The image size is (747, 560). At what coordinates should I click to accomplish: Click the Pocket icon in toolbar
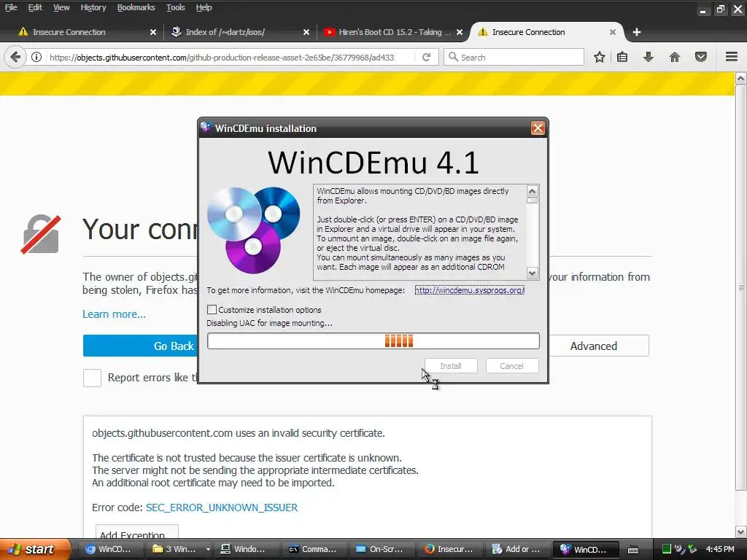[x=701, y=57]
